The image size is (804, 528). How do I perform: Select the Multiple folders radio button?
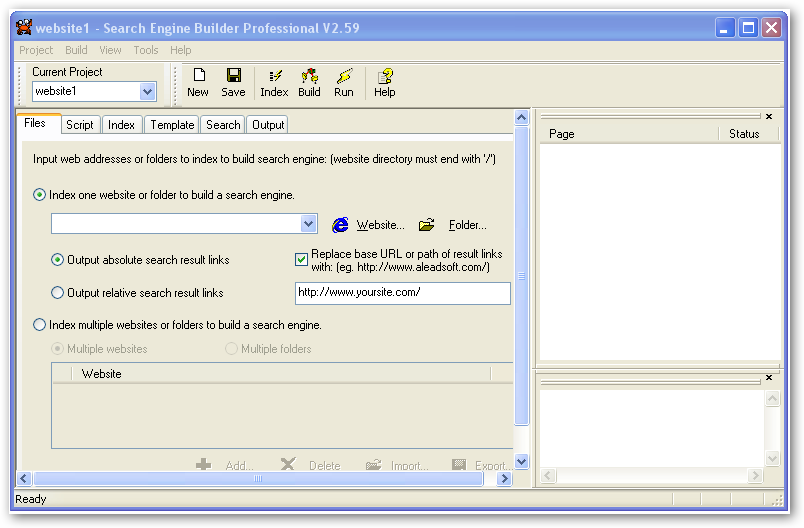click(231, 349)
